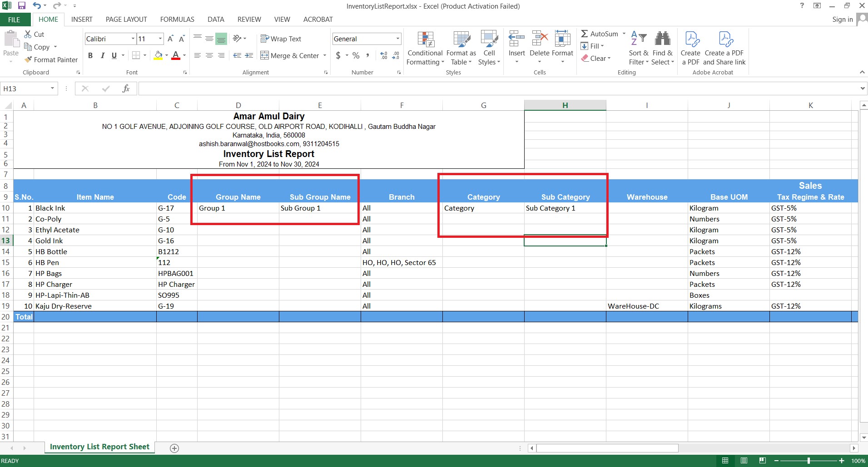Toggle Middle Align in Alignment group
Viewport: 868px width, 467px height.
pos(209,39)
